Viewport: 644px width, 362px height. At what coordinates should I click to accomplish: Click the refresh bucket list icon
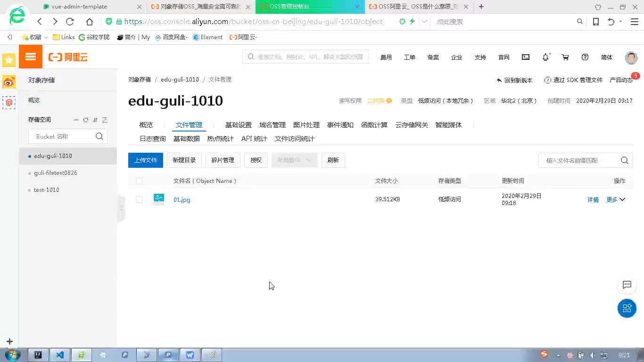click(86, 120)
